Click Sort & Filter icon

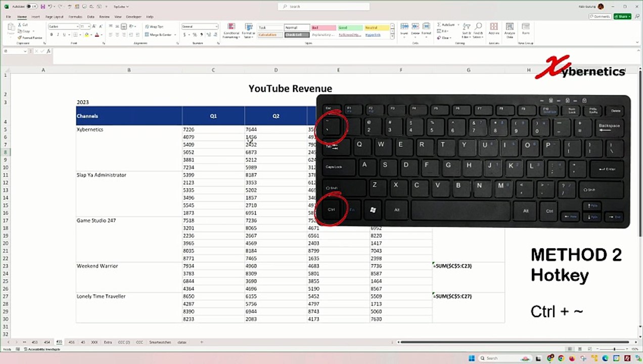(x=466, y=26)
